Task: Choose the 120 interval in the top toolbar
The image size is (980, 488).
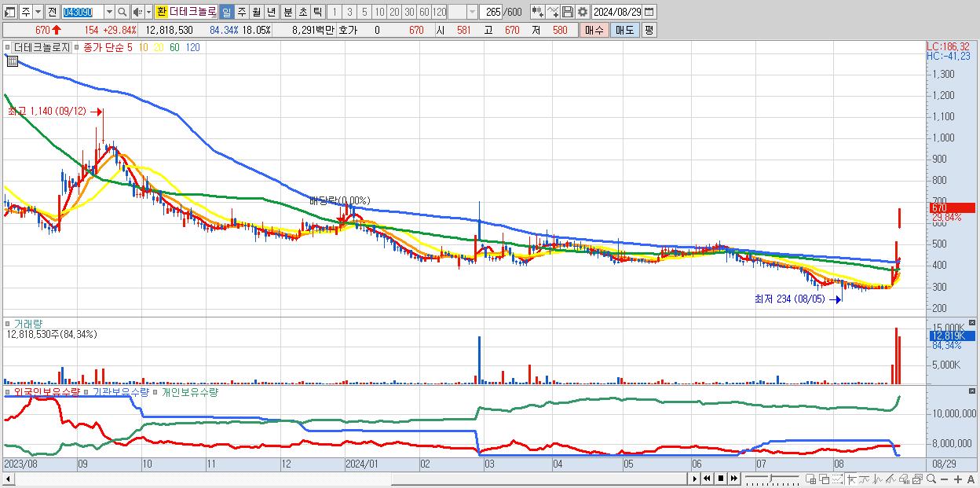Action: [x=439, y=12]
